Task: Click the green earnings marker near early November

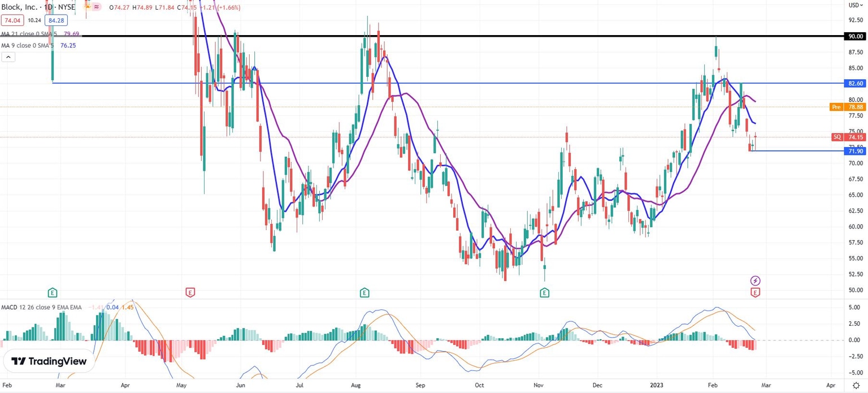Action: 544,292
